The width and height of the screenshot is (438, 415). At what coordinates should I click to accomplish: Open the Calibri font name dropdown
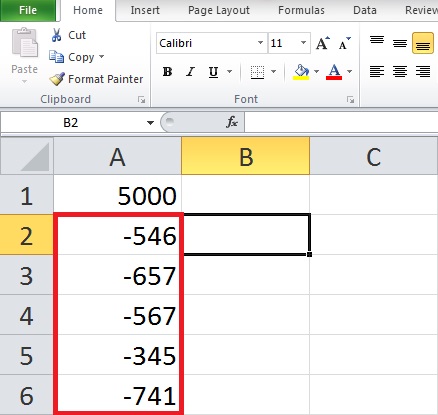260,43
